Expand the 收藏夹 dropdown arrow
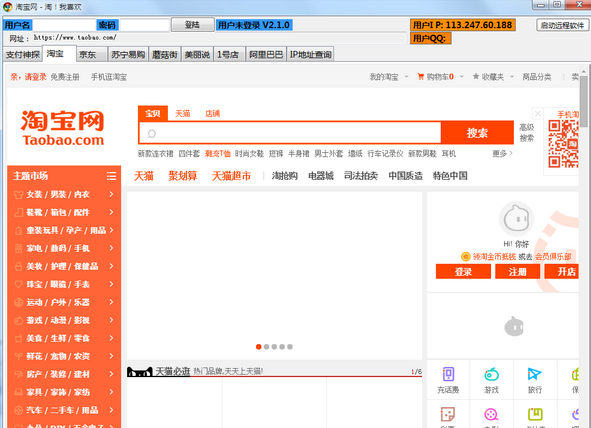 tap(512, 76)
